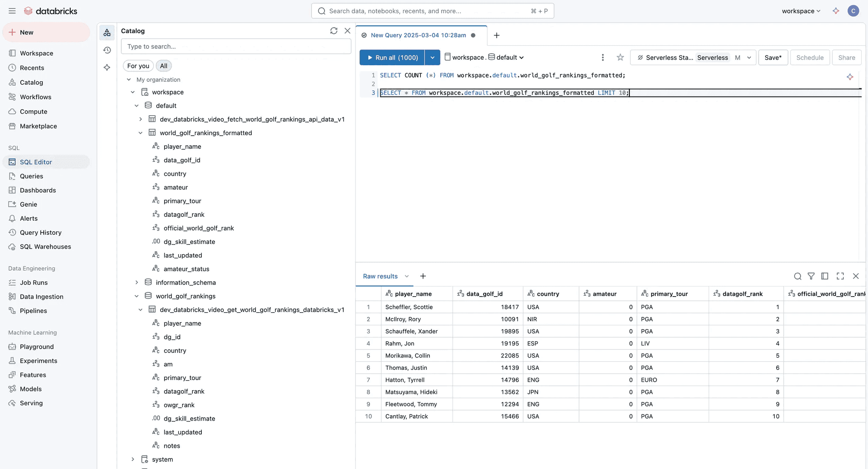This screenshot has width=868, height=469.
Task: Close the Catalog panel
Action: [x=348, y=31]
